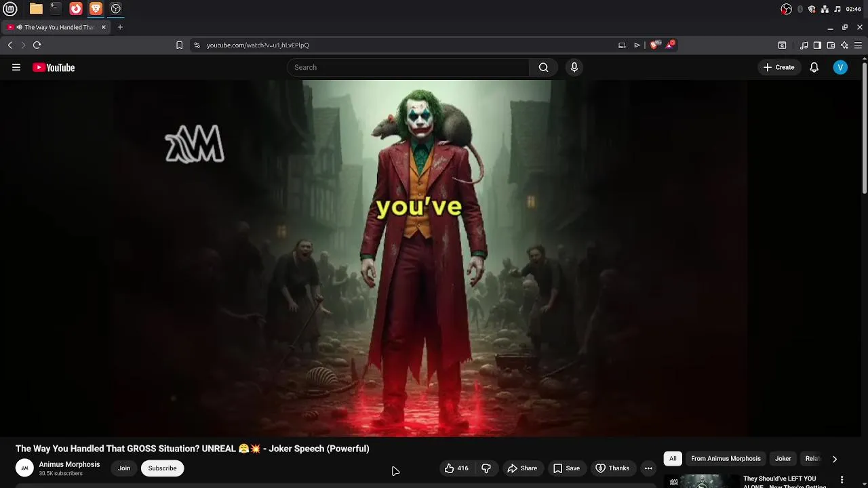The width and height of the screenshot is (868, 488).
Task: Open They Should've LEFT YOU recommended thumbnail
Action: [x=701, y=481]
